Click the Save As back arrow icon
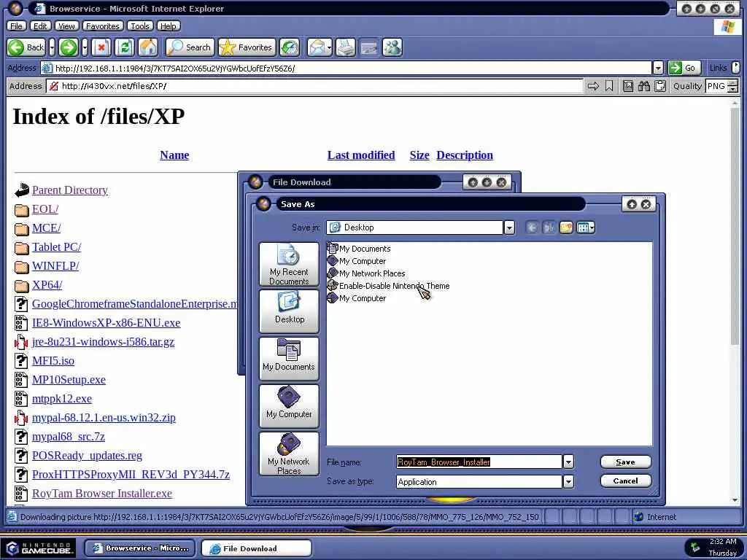Viewport: 747px width, 560px height. [x=532, y=227]
